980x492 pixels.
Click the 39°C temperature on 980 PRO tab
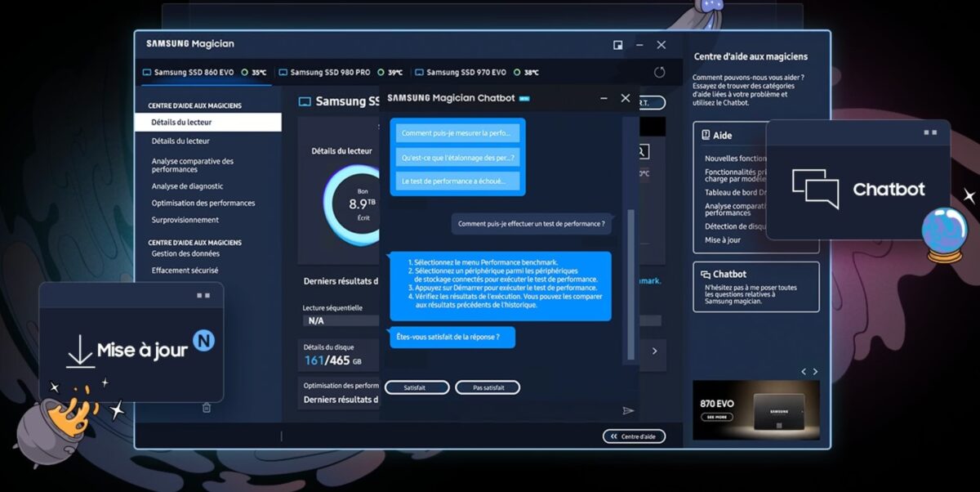(395, 73)
